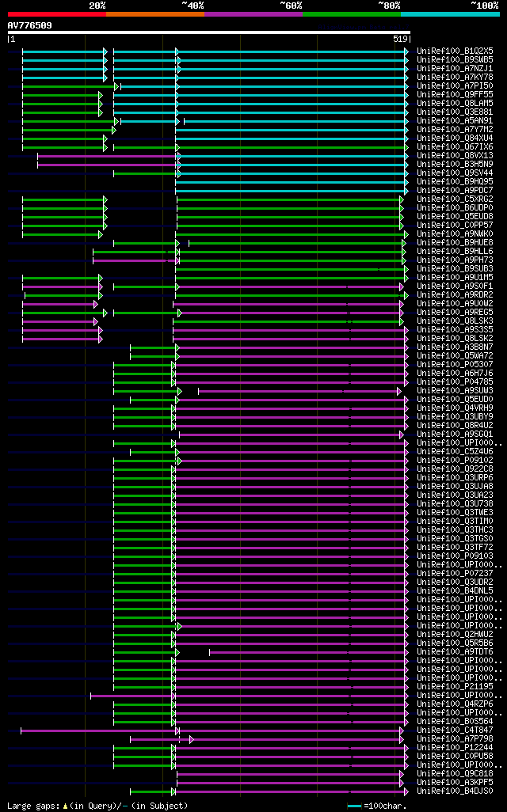Screen dimensions: 507x812
Task: Click the UniRef100_Q922C8 hit label
Action: (x=456, y=469)
